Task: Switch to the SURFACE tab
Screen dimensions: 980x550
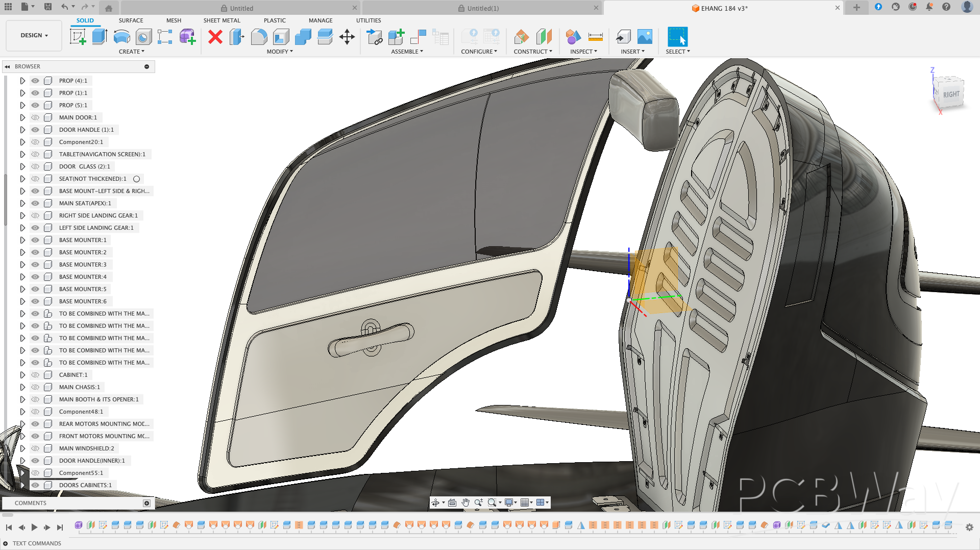Action: point(131,20)
